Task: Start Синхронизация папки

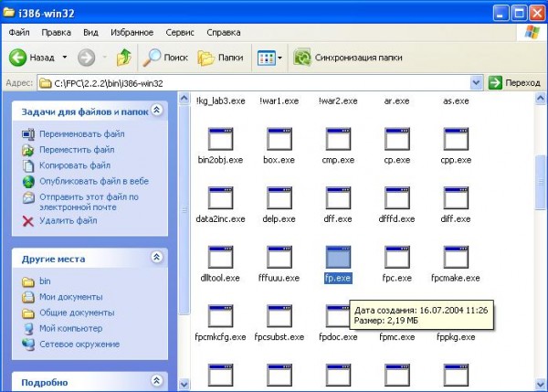Action: pyautogui.click(x=348, y=58)
